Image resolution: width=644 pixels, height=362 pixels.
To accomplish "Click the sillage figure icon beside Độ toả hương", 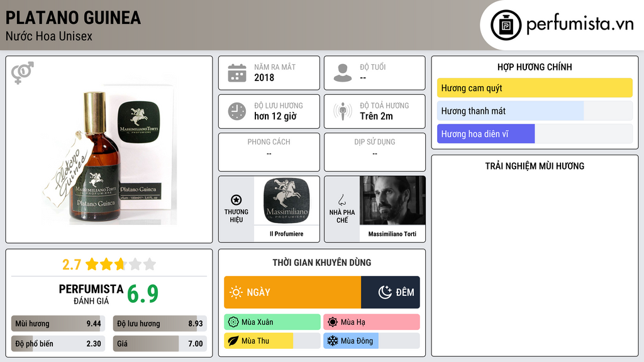I will tap(343, 111).
